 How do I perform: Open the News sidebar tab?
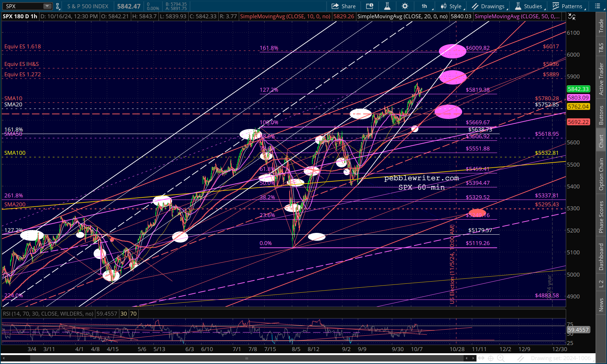[x=601, y=305]
